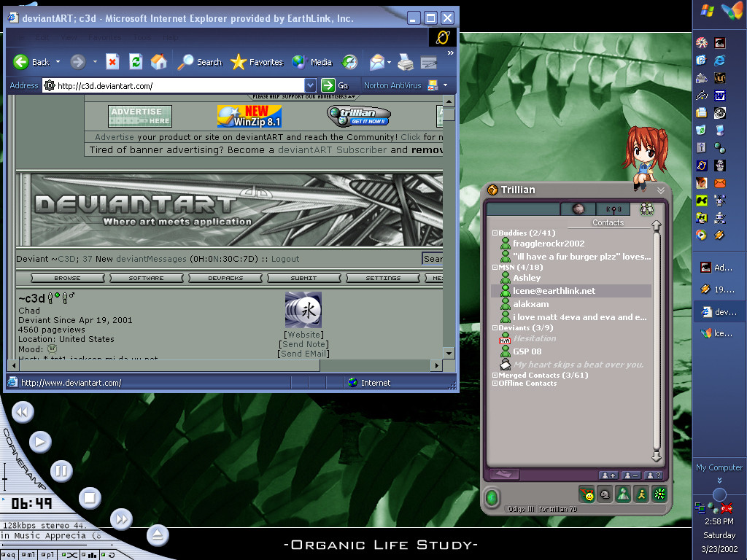Open the Norton AntiVirus dropdown arrow

[446, 86]
